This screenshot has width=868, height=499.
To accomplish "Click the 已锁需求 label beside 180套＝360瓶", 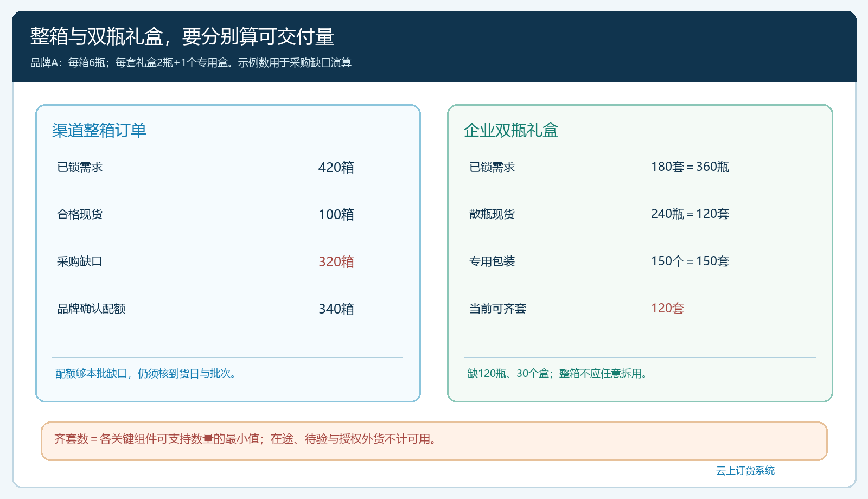I will tap(492, 167).
